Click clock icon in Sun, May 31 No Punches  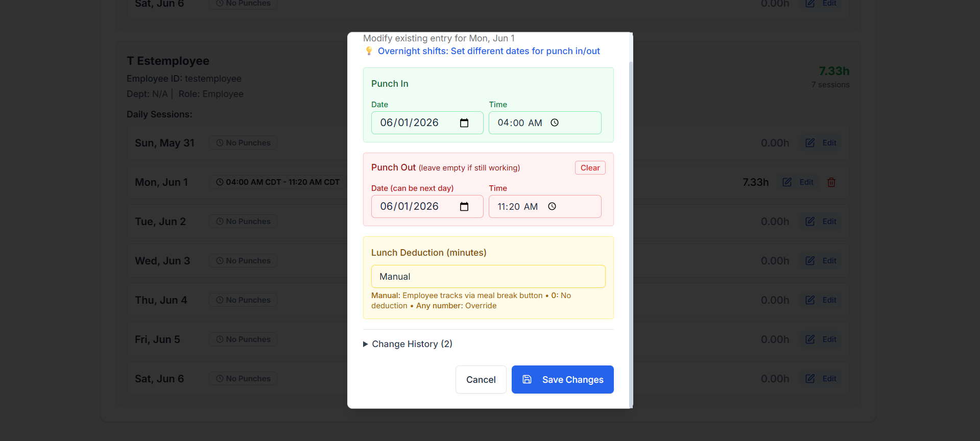pyautogui.click(x=220, y=143)
